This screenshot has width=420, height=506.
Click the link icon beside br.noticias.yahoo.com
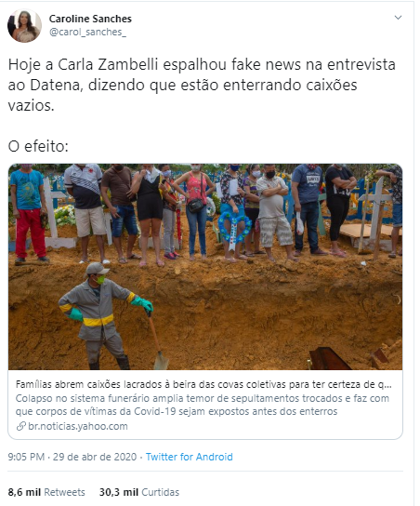[21, 426]
